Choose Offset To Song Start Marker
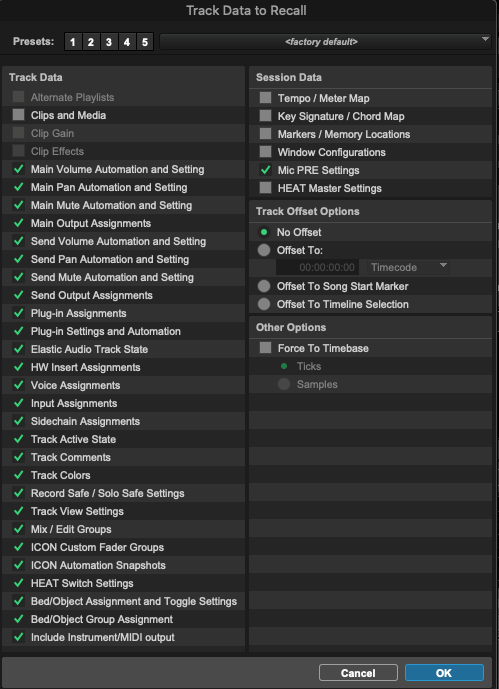This screenshot has height=689, width=499. coord(264,286)
